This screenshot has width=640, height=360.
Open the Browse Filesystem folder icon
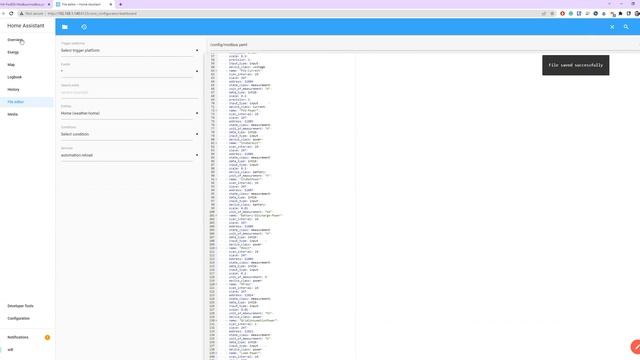65,27
